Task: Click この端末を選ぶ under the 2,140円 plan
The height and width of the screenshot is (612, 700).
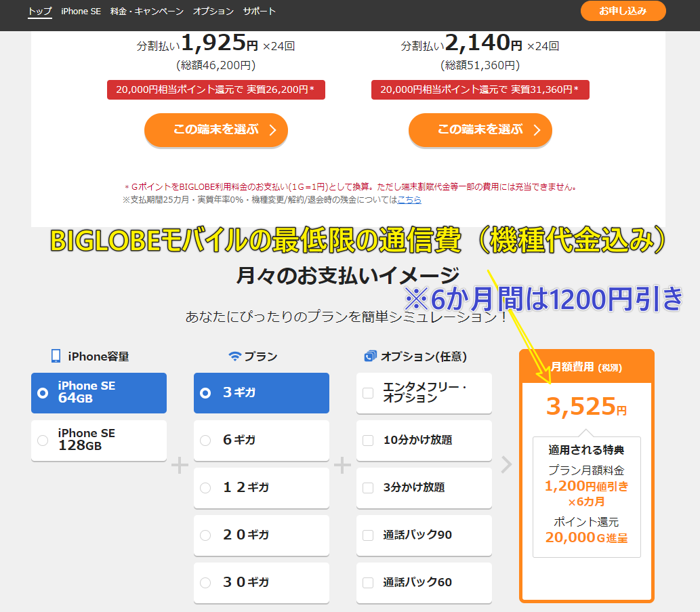Action: tap(480, 129)
